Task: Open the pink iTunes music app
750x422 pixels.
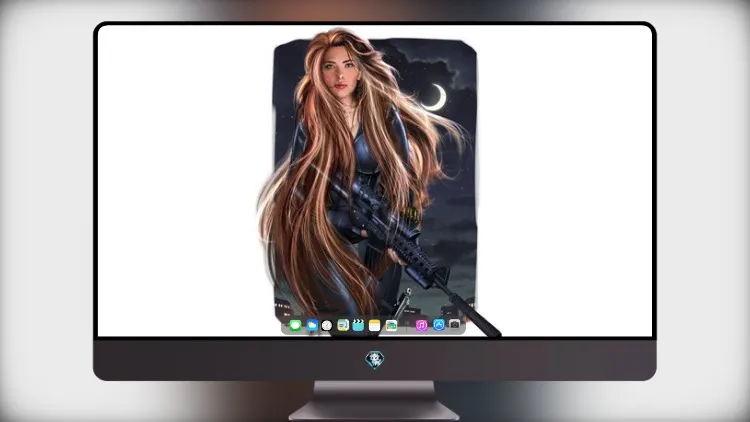Action: click(x=421, y=326)
